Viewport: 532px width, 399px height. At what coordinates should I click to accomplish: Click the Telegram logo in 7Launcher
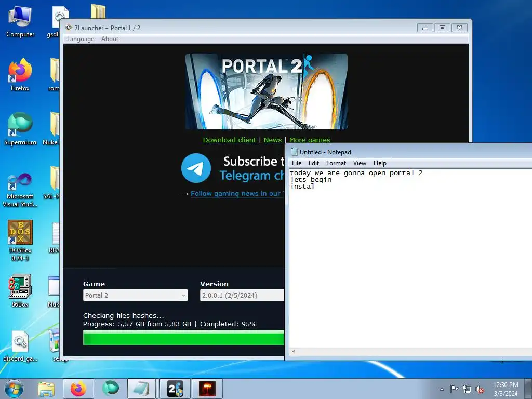point(196,168)
